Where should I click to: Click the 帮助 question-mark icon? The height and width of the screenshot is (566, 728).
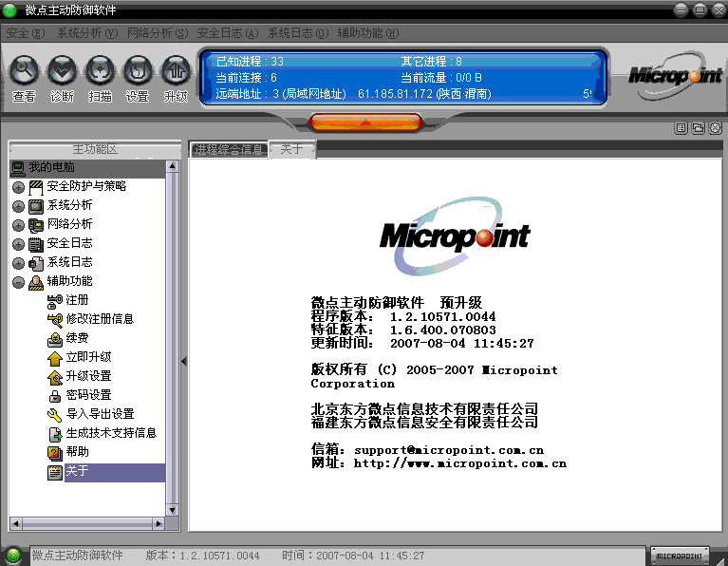[55, 453]
